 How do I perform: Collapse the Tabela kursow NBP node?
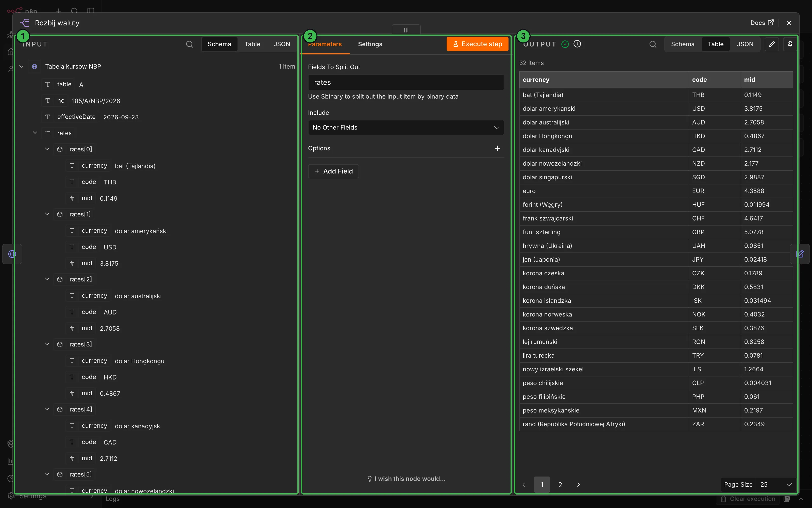22,67
